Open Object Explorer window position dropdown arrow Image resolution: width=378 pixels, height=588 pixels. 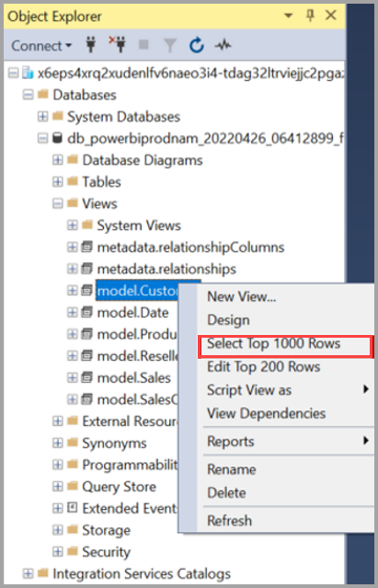pos(288,16)
